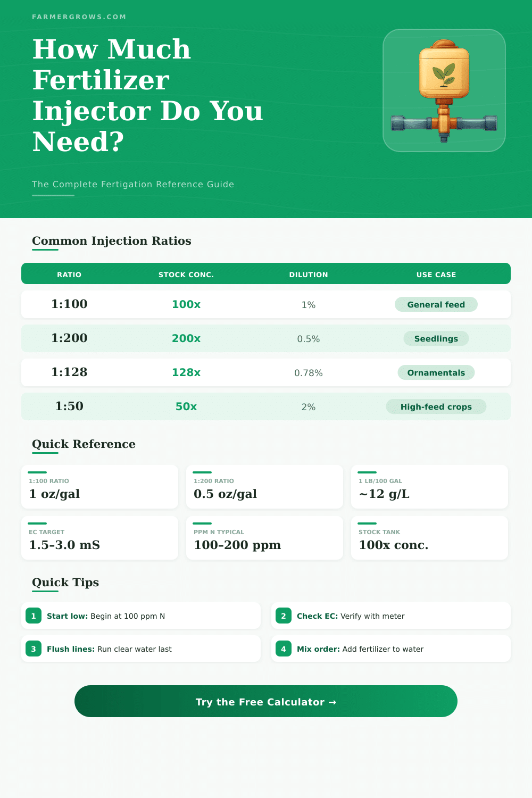This screenshot has height=798, width=532.
Task: Select the RATIO column header
Action: 69,275
